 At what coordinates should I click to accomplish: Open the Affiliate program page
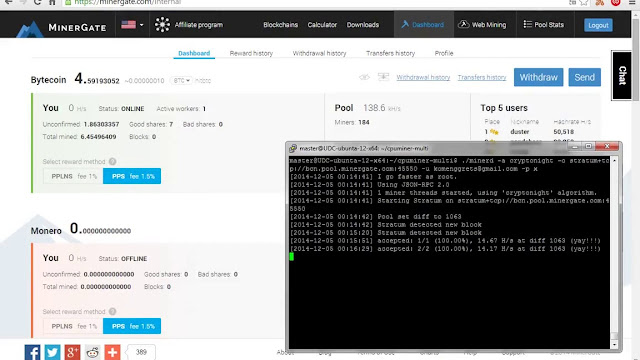coord(199,24)
